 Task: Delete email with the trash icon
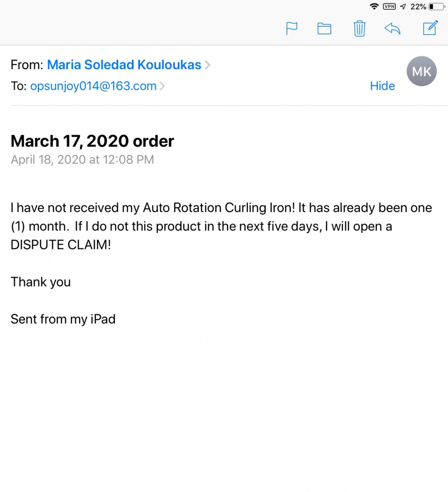pyautogui.click(x=359, y=28)
